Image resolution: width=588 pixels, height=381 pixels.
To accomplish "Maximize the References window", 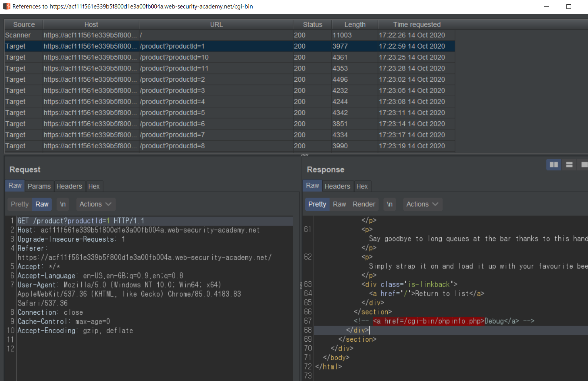I will pyautogui.click(x=568, y=7).
